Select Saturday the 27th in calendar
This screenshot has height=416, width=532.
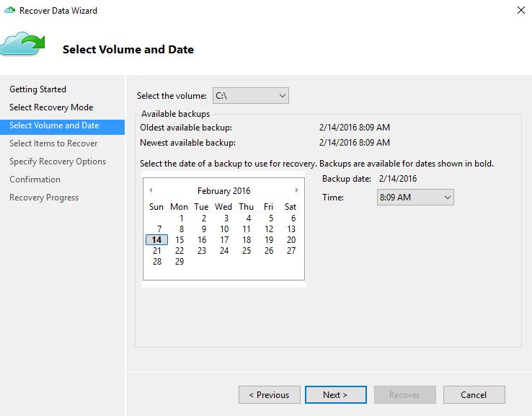click(291, 250)
